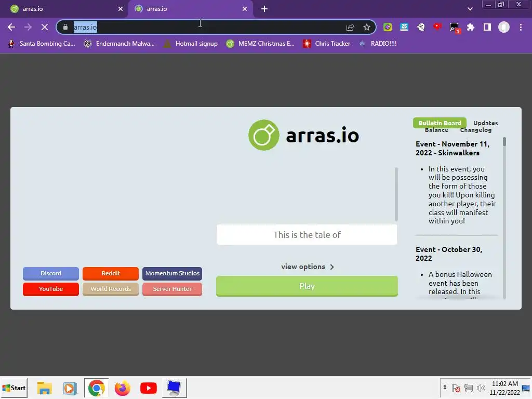Screen dimensions: 532x399
Task: Open the red extension icon in the toolbar
Action: [x=437, y=26]
